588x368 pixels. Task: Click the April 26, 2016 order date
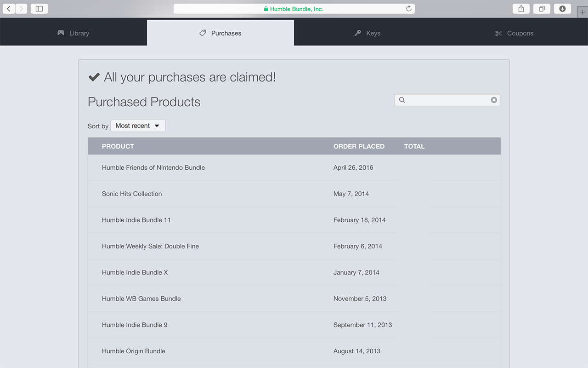click(353, 167)
